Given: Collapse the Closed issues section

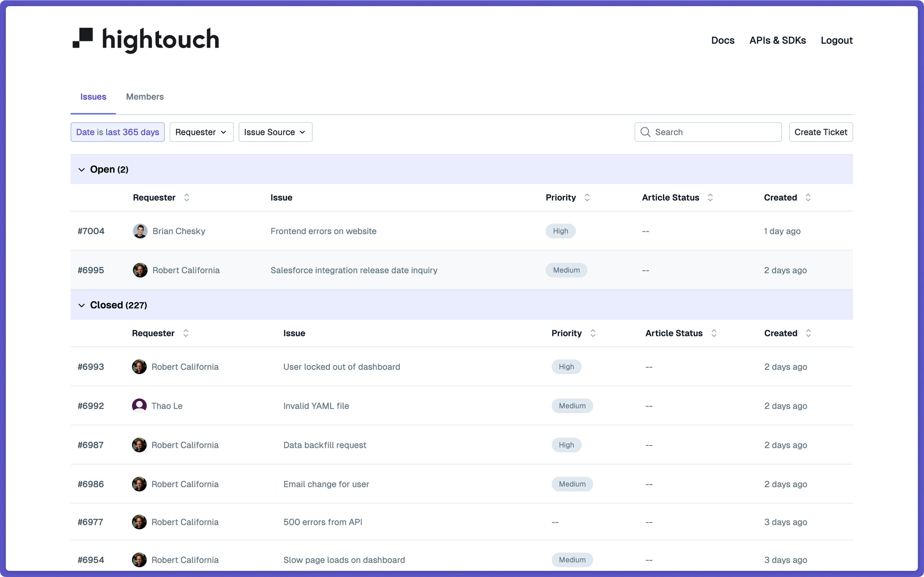Looking at the screenshot, I should [x=82, y=305].
